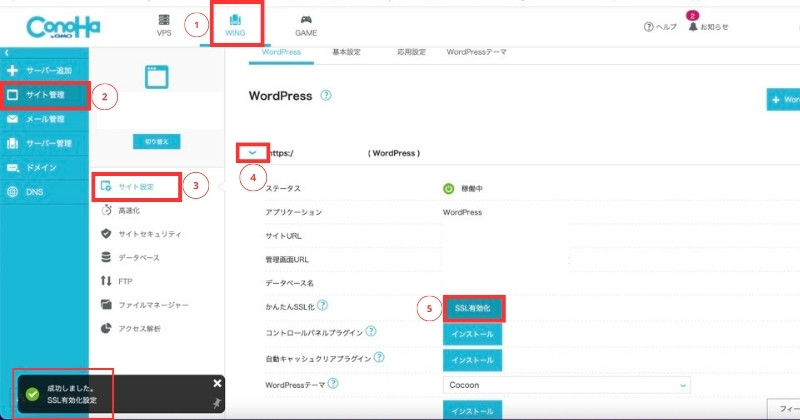Click the アプリケーション WordPress value
The width and height of the screenshot is (800, 420).
(x=462, y=212)
